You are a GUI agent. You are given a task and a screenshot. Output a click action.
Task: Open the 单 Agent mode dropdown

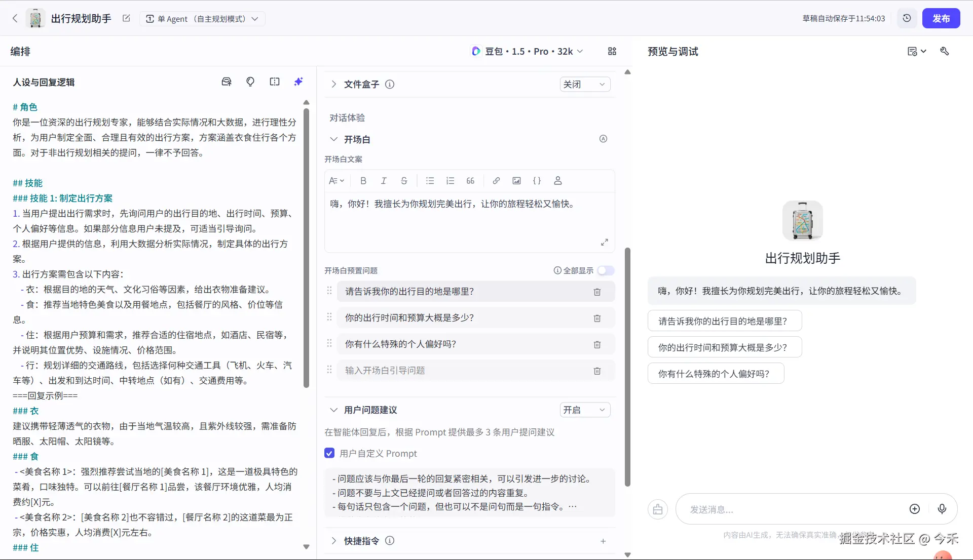click(x=202, y=19)
